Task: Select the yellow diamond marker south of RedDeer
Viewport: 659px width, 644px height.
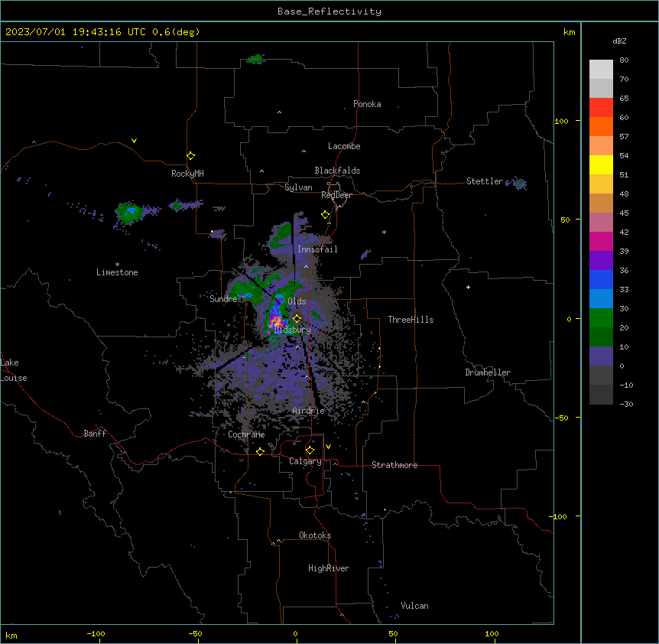Action: tap(325, 215)
